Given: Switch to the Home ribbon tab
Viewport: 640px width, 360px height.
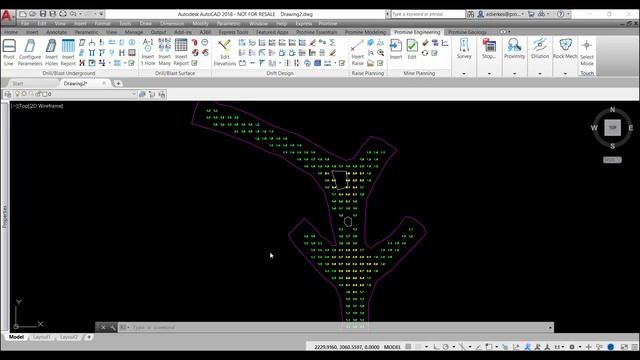Looking at the screenshot, I should coord(11,32).
